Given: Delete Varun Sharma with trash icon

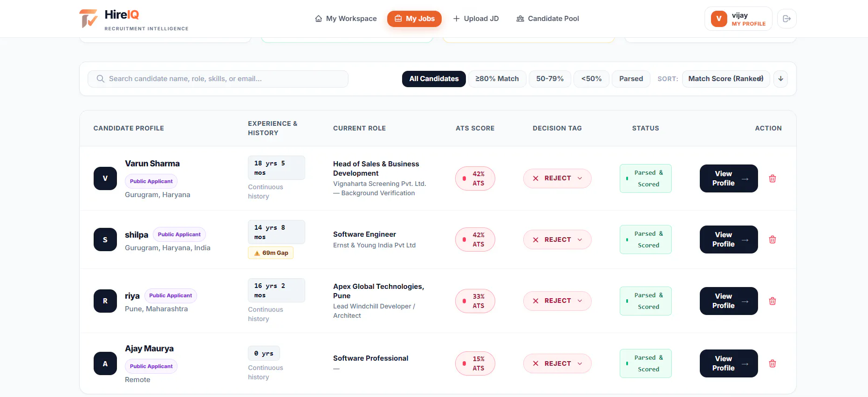Looking at the screenshot, I should (x=772, y=178).
